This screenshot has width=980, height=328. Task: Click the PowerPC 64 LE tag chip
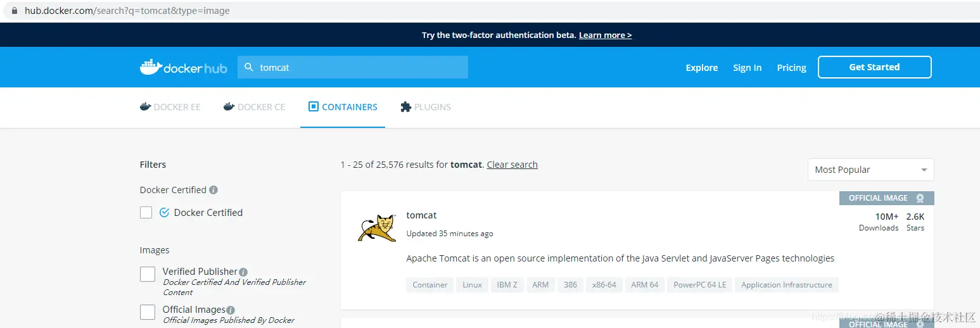tap(700, 285)
